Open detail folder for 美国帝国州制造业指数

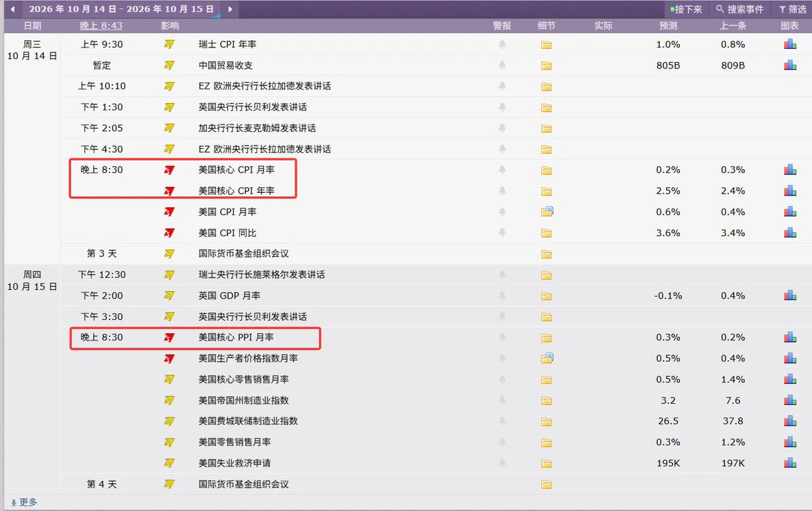click(547, 401)
